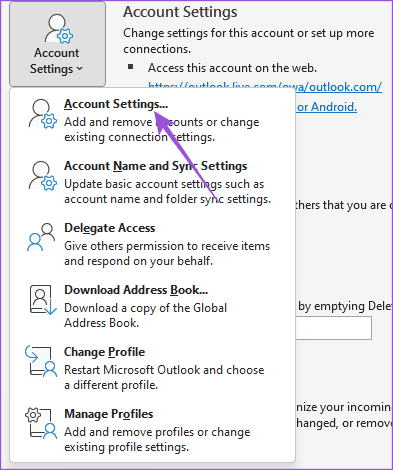Click the person-with-gear icon on Account Settings button

click(59, 29)
